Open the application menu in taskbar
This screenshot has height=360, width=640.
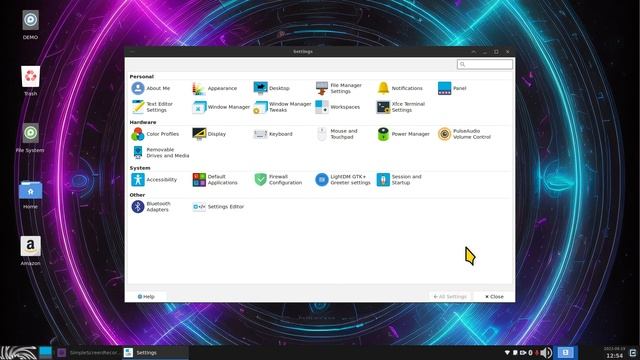(19, 353)
